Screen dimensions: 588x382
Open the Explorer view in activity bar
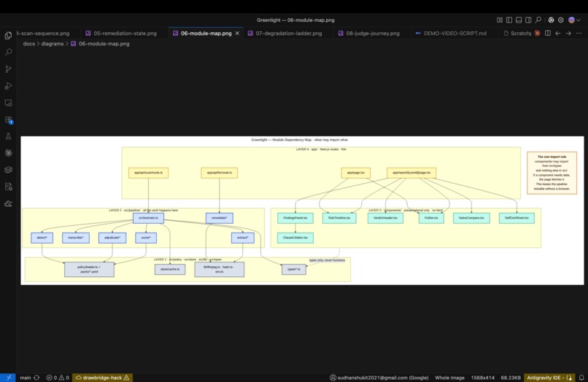pyautogui.click(x=8, y=36)
